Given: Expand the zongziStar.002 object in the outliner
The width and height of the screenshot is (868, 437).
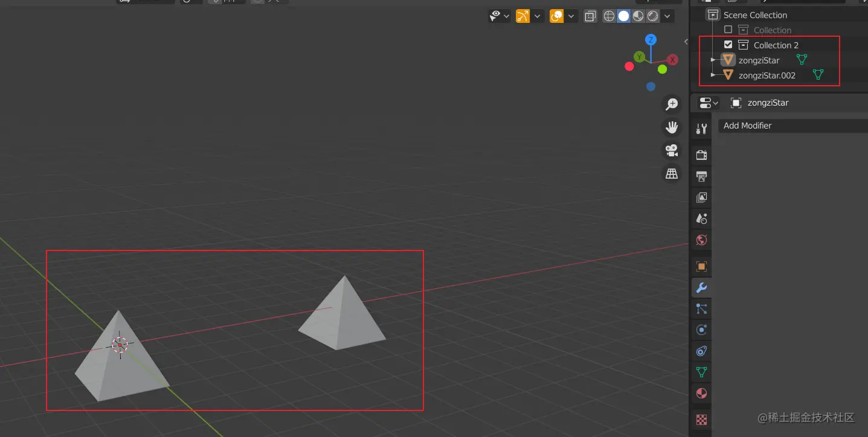Looking at the screenshot, I should pos(713,75).
